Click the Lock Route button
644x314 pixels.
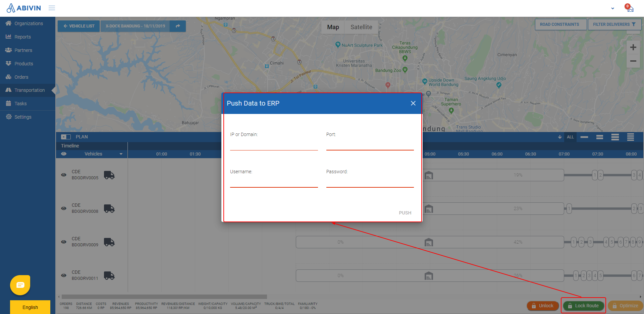click(x=583, y=306)
